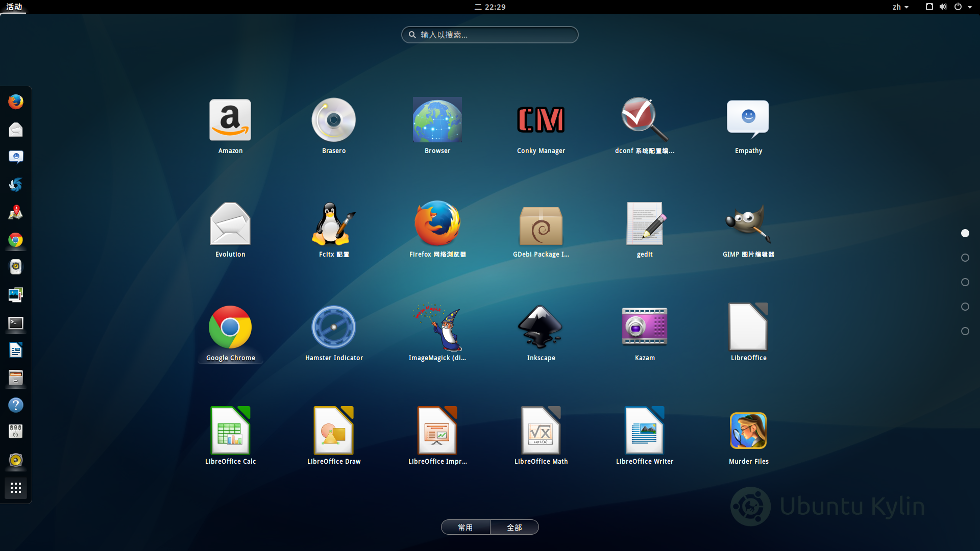Viewport: 980px width, 551px height.
Task: Open the Brasero disc burner
Action: [334, 120]
